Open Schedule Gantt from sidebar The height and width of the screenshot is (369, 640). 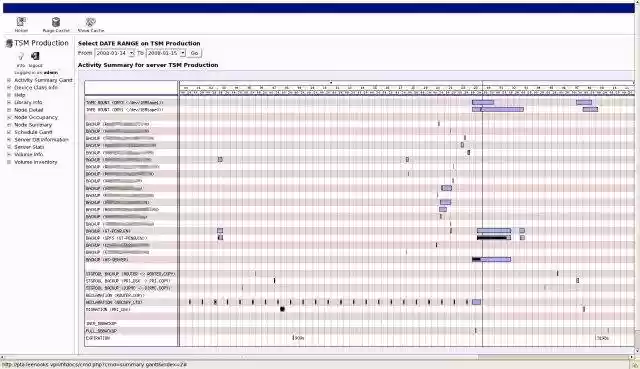click(33, 132)
